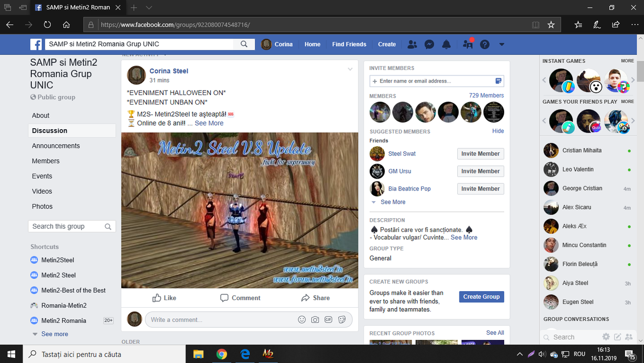Screen dimensions: 644x363
Task: Show previous instant games with left arrow
Action: (x=544, y=80)
